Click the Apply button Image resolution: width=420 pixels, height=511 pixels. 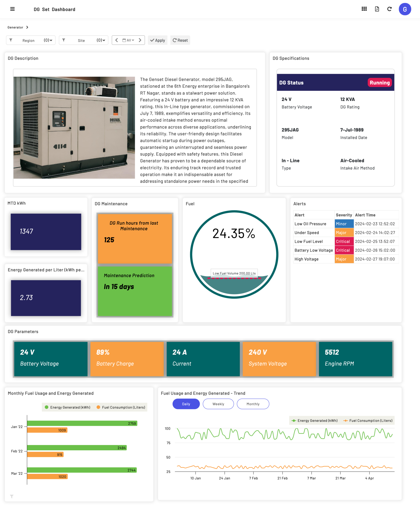(x=157, y=40)
